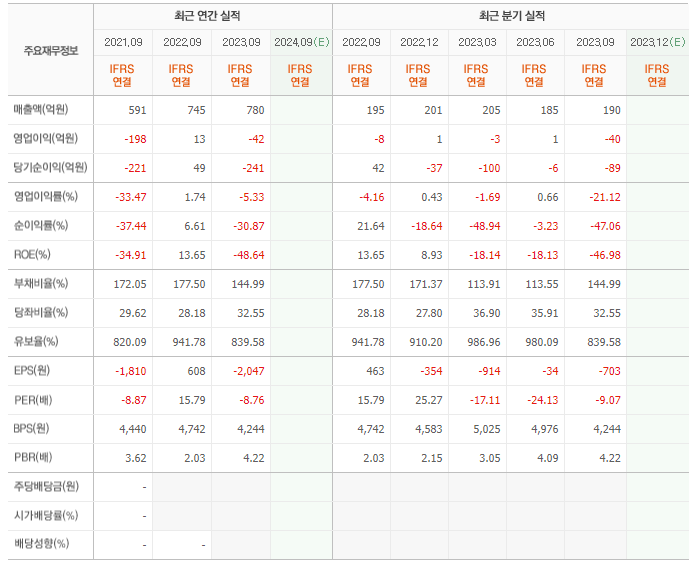Click the net margin value '6.61'
Screen dimensions: 695x565
[195, 226]
